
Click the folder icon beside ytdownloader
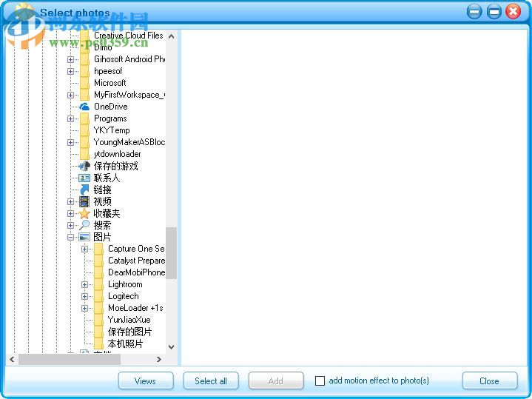click(84, 154)
